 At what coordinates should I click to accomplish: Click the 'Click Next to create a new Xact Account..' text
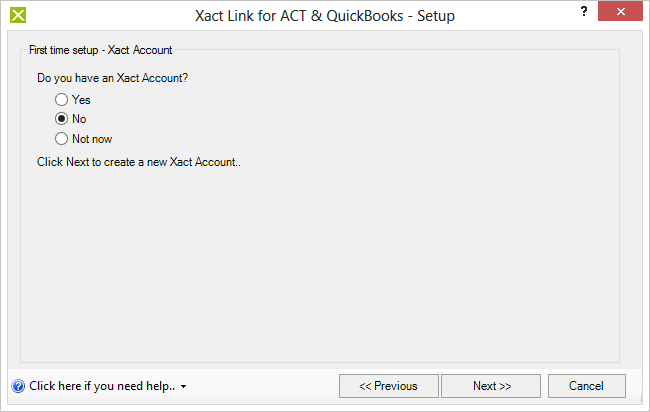pyautogui.click(x=138, y=162)
